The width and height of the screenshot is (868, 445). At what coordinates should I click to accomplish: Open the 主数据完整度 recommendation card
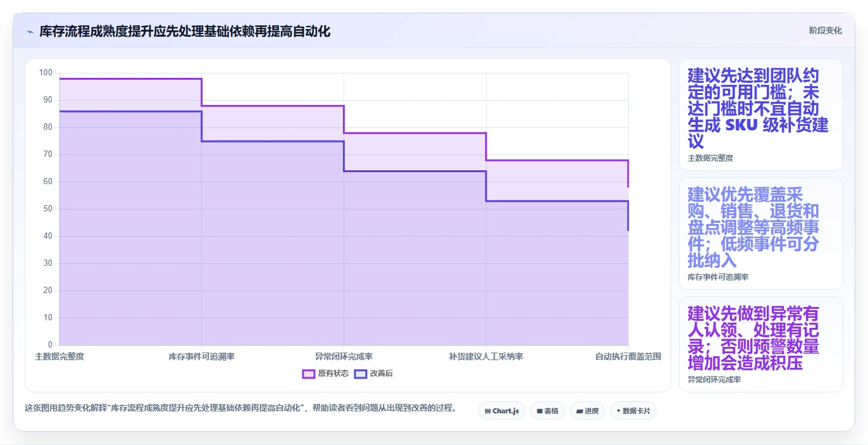click(x=761, y=115)
